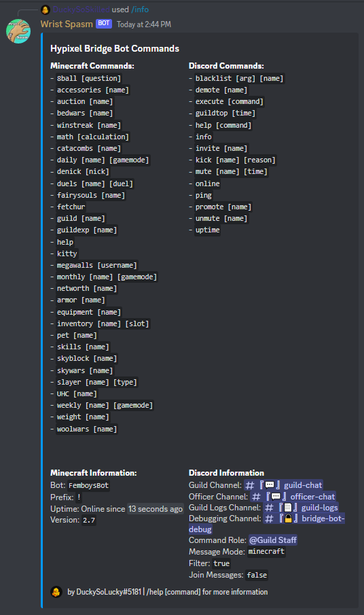Click Wrist Spasm bot avatar
Viewport: 364px width, 615px height.
pos(18,31)
